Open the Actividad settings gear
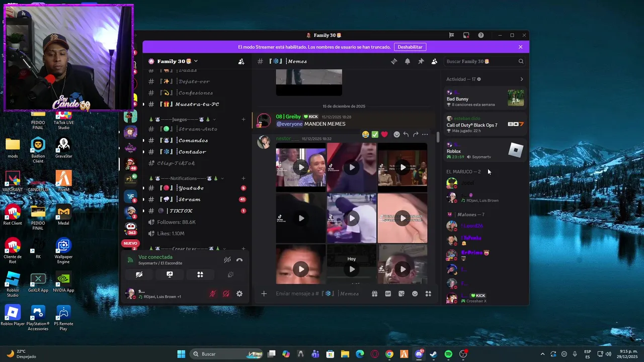The height and width of the screenshot is (362, 644). coord(479,79)
